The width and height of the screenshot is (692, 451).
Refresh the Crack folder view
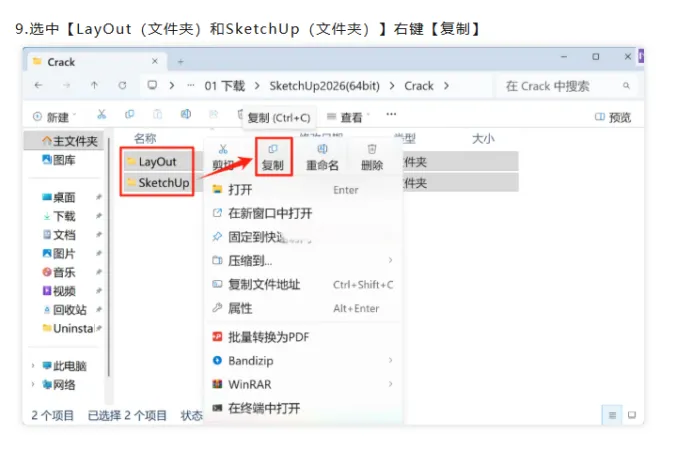(x=122, y=86)
